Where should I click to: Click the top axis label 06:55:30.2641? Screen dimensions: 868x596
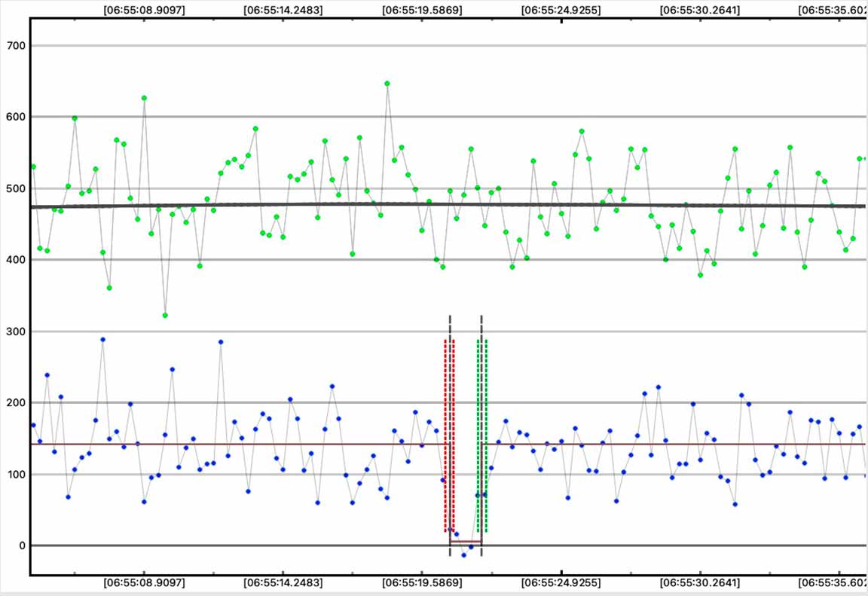(x=700, y=11)
